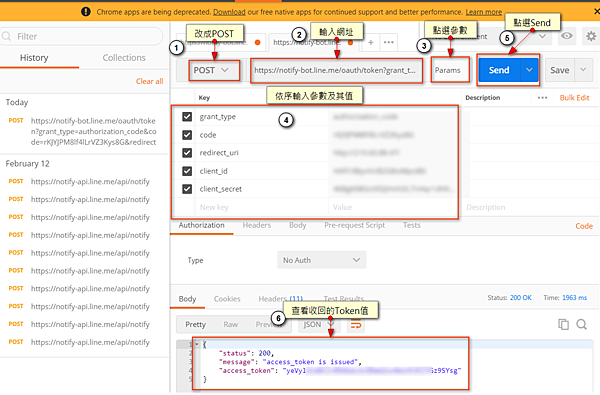Select the response Cookies tab
The width and height of the screenshot is (600, 395).
pyautogui.click(x=227, y=299)
